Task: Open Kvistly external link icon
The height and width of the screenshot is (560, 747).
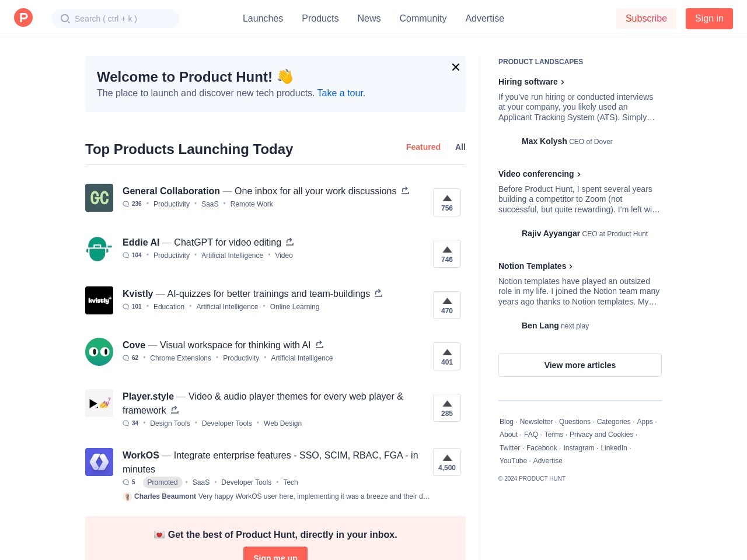Action: (x=378, y=293)
